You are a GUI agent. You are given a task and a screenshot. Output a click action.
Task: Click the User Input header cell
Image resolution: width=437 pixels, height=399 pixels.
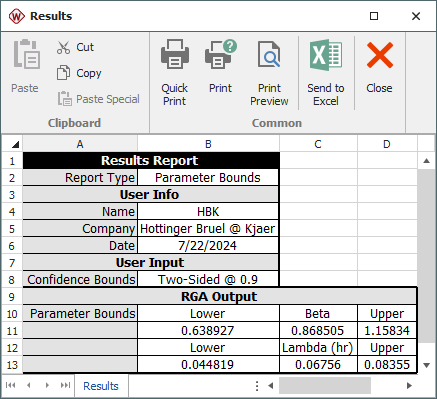coord(150,263)
